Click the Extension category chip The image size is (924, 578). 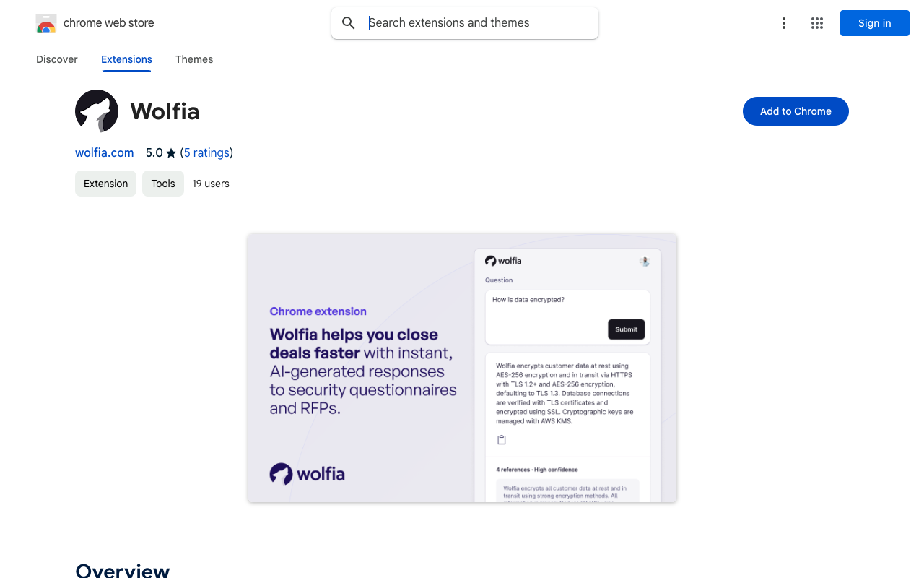pyautogui.click(x=105, y=184)
